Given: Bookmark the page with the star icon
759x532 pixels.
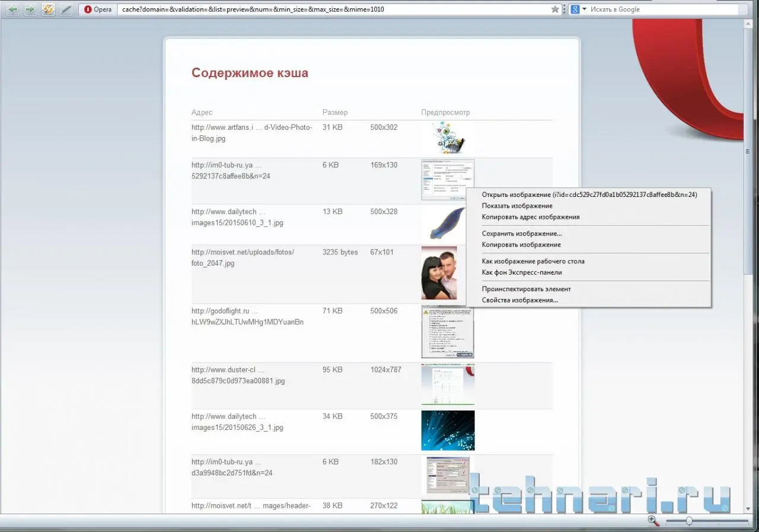Looking at the screenshot, I should click(555, 9).
